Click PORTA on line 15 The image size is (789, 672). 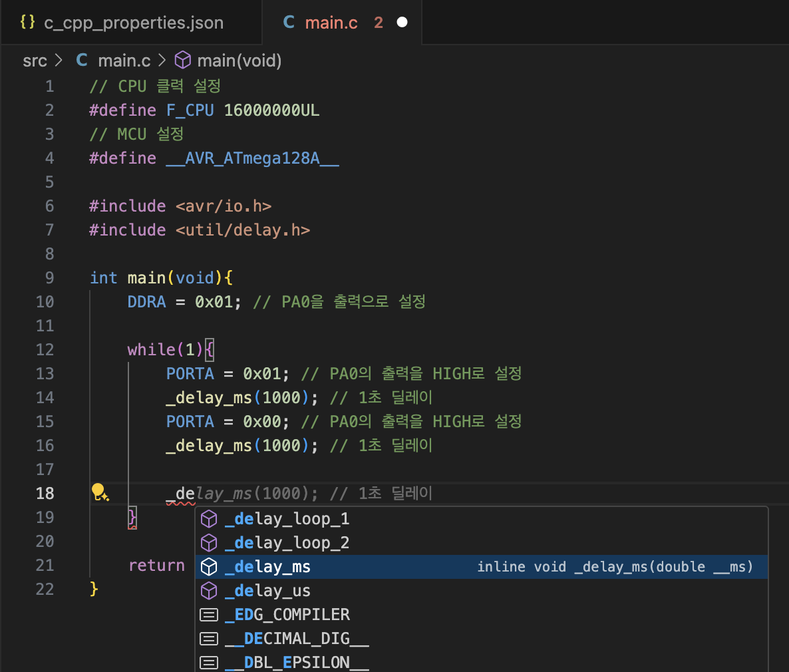(190, 421)
